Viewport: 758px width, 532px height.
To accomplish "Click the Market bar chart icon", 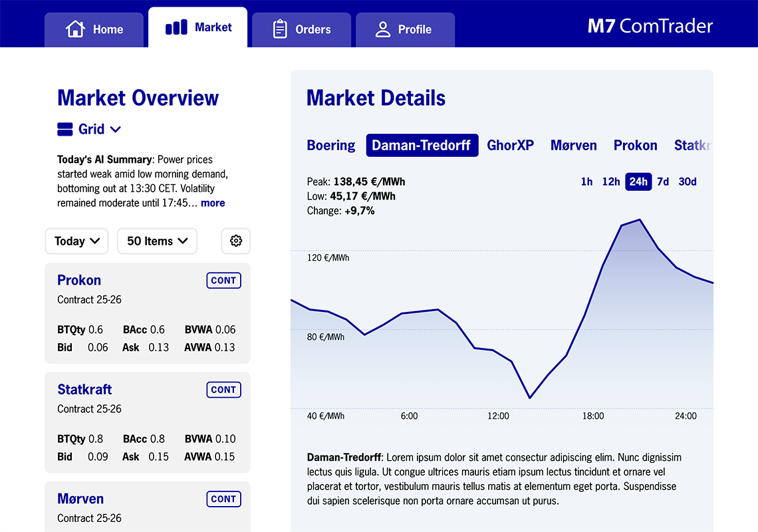I will coord(176,27).
